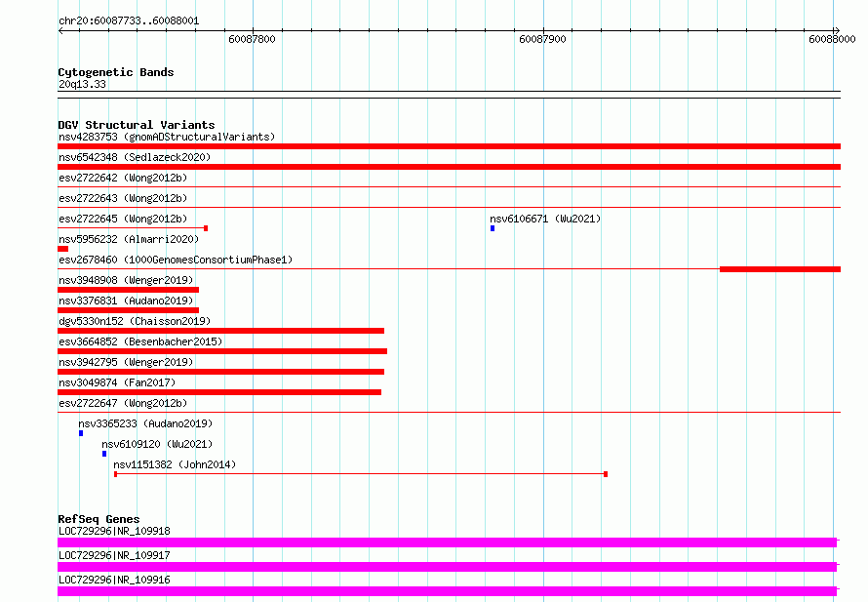Open LOC729296|NR_109917 gene label
Viewport: 868px width, 602px height.
coord(114,555)
